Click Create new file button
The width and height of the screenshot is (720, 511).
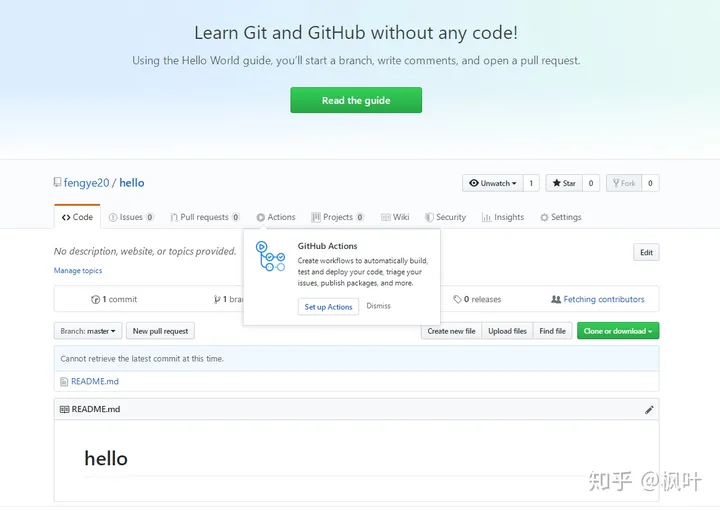tap(451, 331)
